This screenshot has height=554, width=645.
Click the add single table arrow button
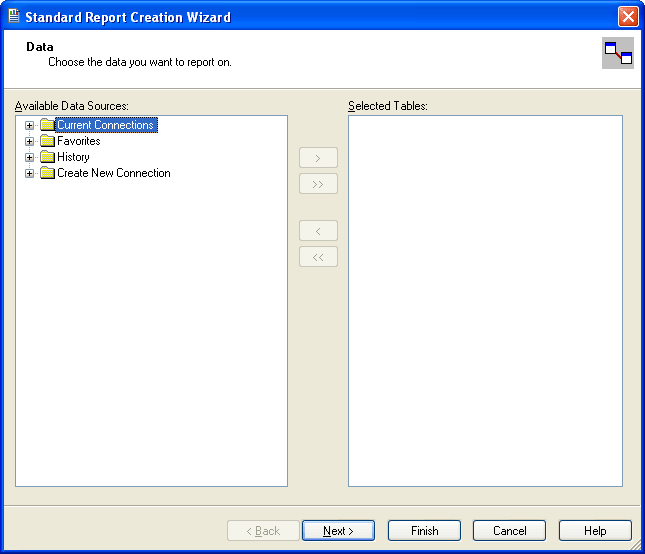[318, 158]
